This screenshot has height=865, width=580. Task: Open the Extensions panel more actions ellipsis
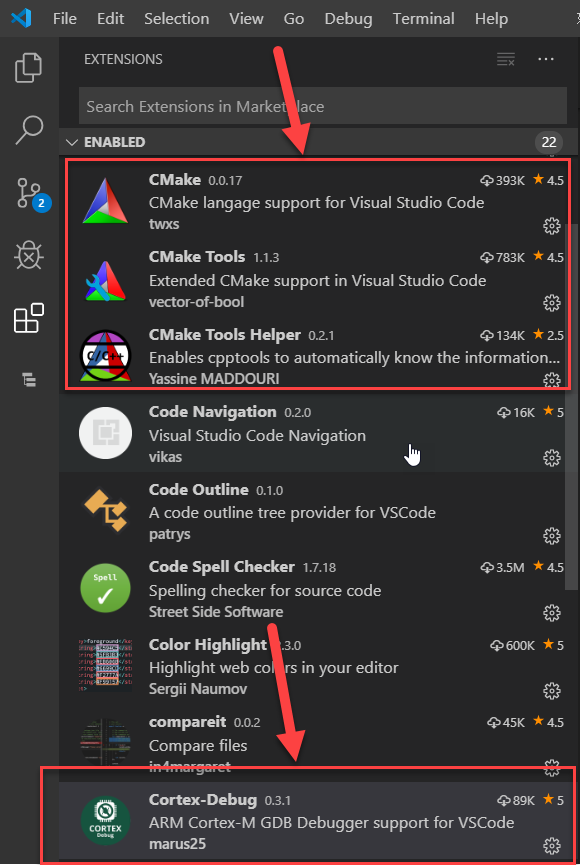tap(546, 59)
